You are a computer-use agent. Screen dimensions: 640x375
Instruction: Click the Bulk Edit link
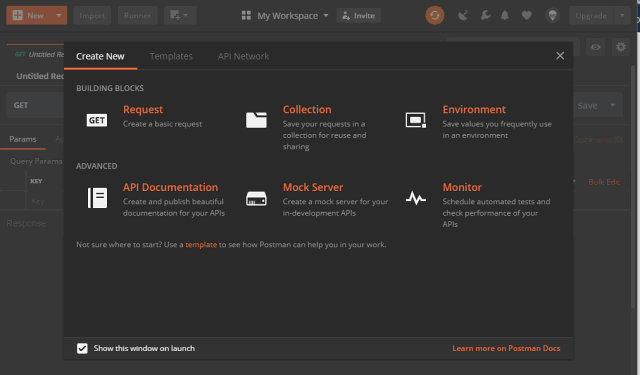pyautogui.click(x=604, y=182)
